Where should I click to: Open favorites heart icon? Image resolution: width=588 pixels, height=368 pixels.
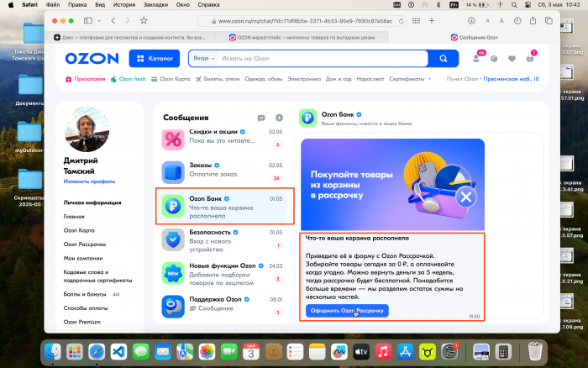pyautogui.click(x=512, y=59)
